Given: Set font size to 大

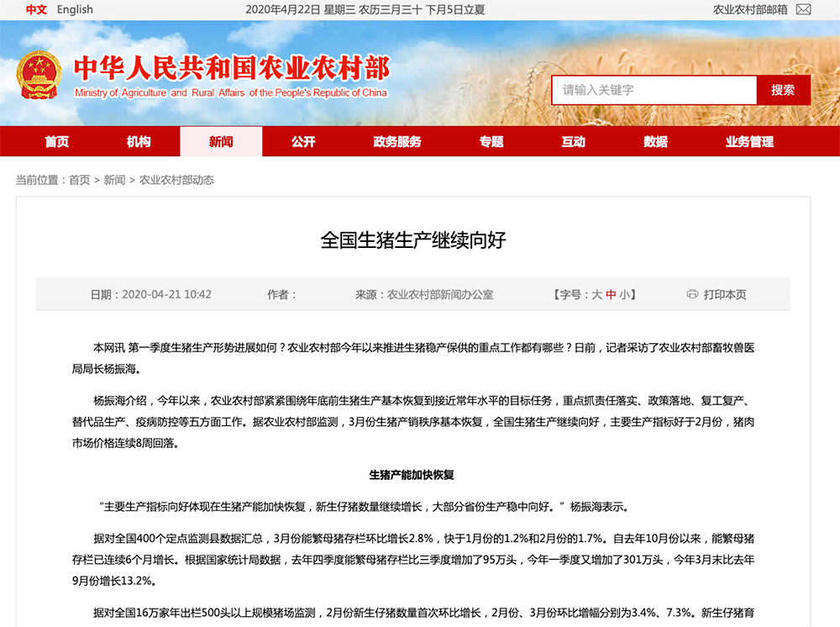Looking at the screenshot, I should click(x=596, y=294).
